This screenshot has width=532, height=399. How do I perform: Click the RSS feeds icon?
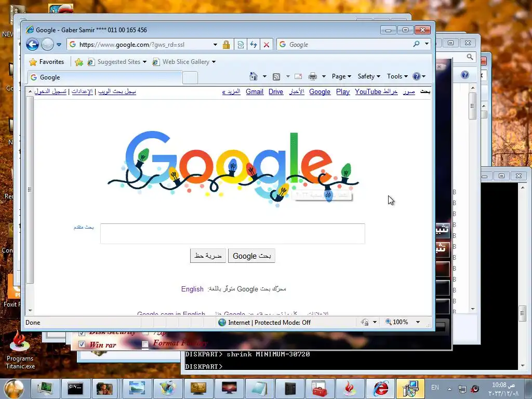pyautogui.click(x=276, y=77)
